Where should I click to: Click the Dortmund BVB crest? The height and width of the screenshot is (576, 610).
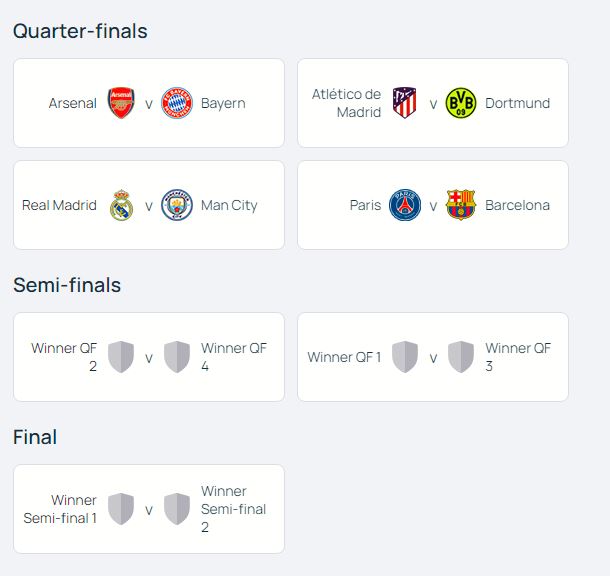coord(461,103)
